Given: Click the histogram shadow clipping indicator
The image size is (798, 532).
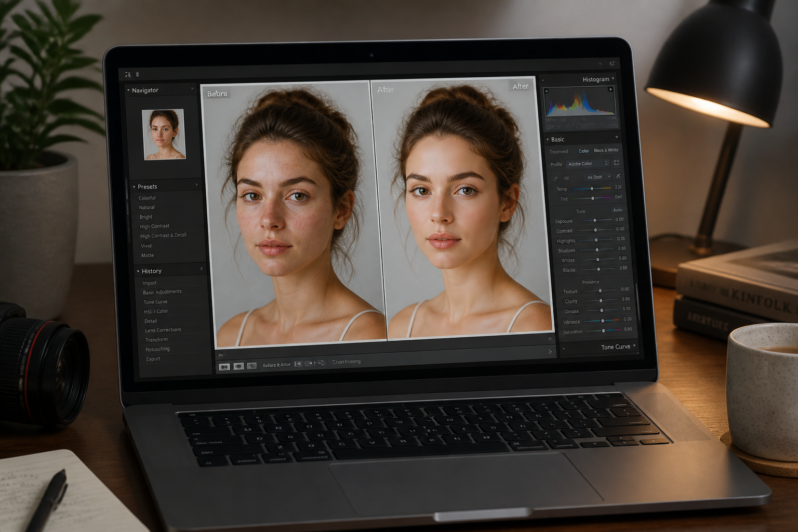Looking at the screenshot, I should (546, 91).
